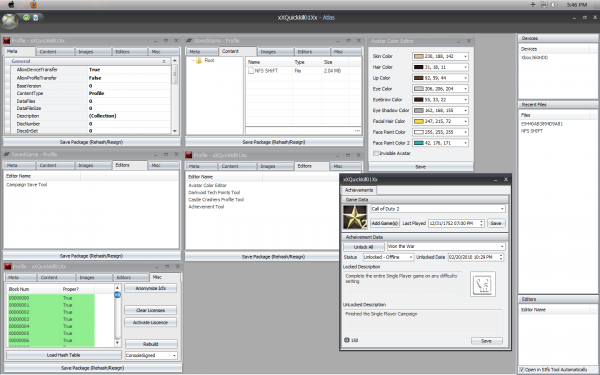600x375 pixels.
Task: Click the property grid scrollbar down arrow
Action: (175, 131)
